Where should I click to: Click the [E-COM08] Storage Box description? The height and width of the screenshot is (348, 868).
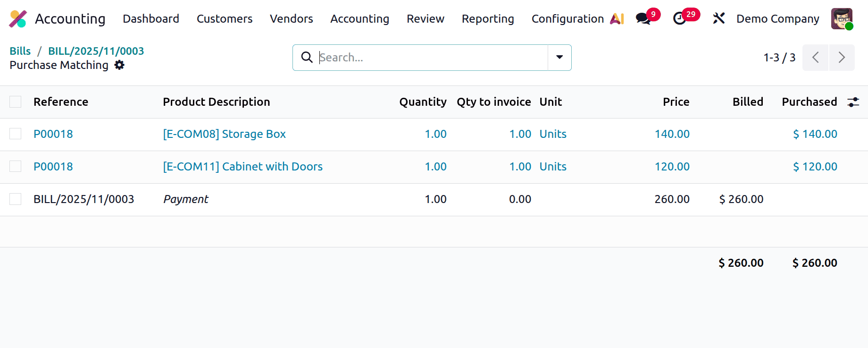225,134
